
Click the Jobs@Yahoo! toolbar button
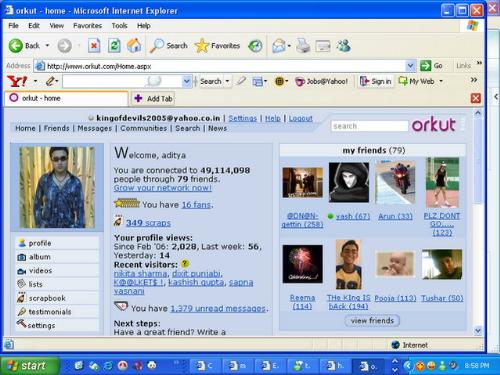click(322, 81)
